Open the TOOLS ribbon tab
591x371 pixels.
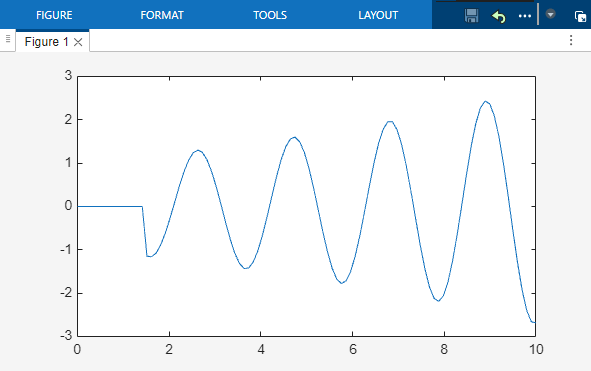click(x=270, y=15)
